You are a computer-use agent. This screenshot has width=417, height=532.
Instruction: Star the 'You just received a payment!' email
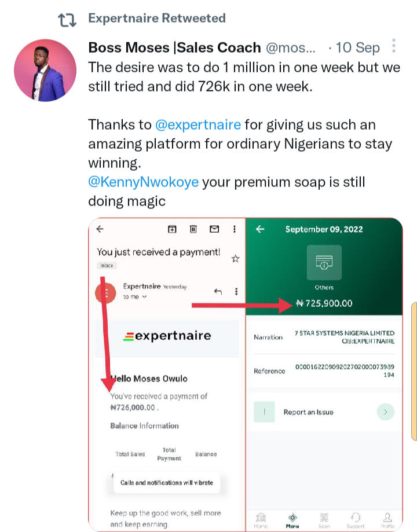pos(235,259)
